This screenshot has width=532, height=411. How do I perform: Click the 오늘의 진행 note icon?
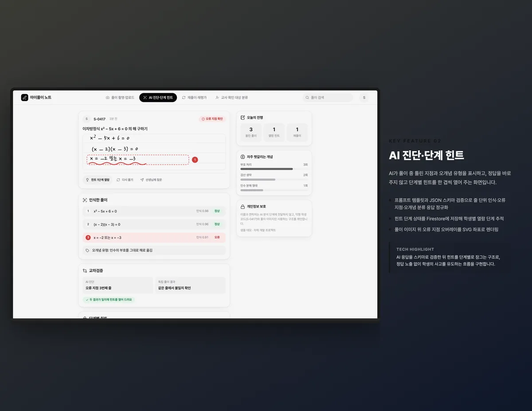243,118
